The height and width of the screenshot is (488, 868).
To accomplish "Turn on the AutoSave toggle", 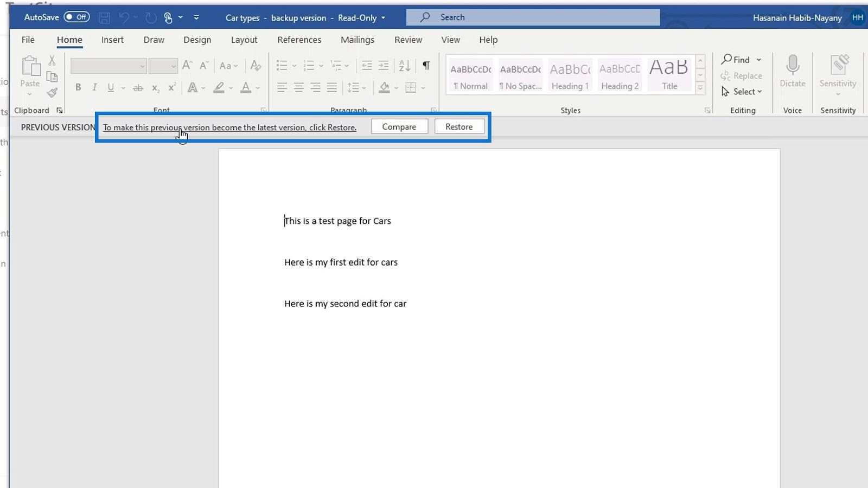I will [76, 17].
